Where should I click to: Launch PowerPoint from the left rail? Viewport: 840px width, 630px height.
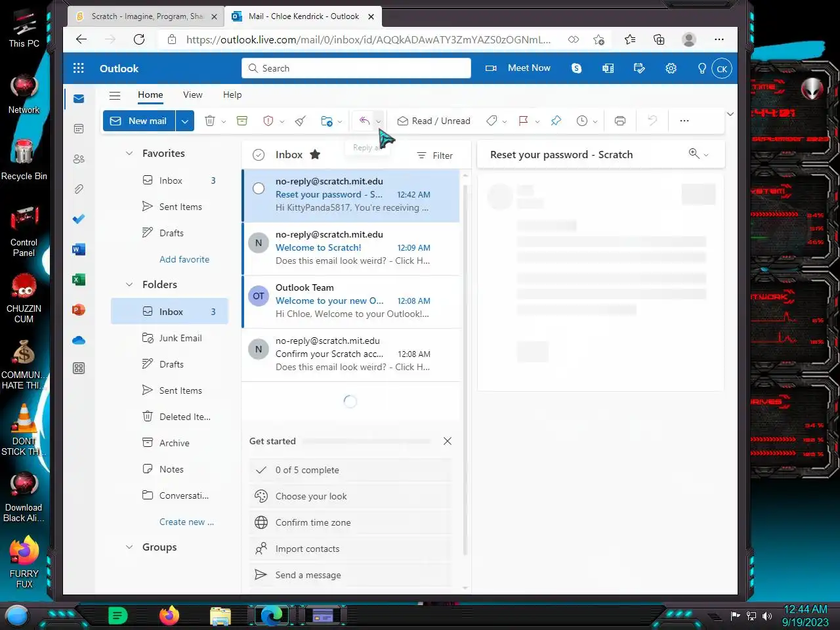[79, 310]
